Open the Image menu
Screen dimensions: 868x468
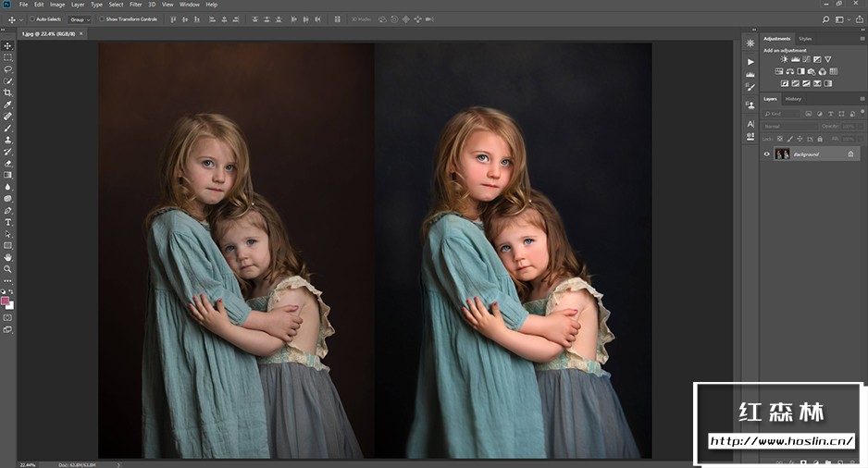(57, 5)
